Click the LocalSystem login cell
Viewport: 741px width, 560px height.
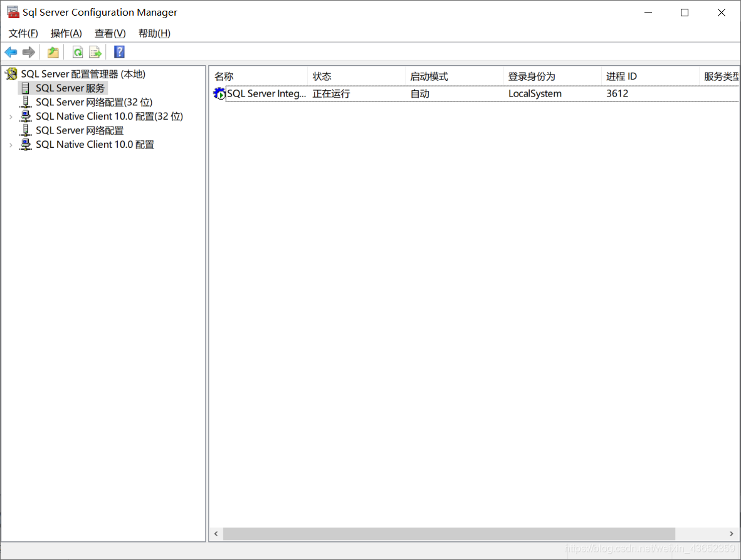(x=535, y=93)
